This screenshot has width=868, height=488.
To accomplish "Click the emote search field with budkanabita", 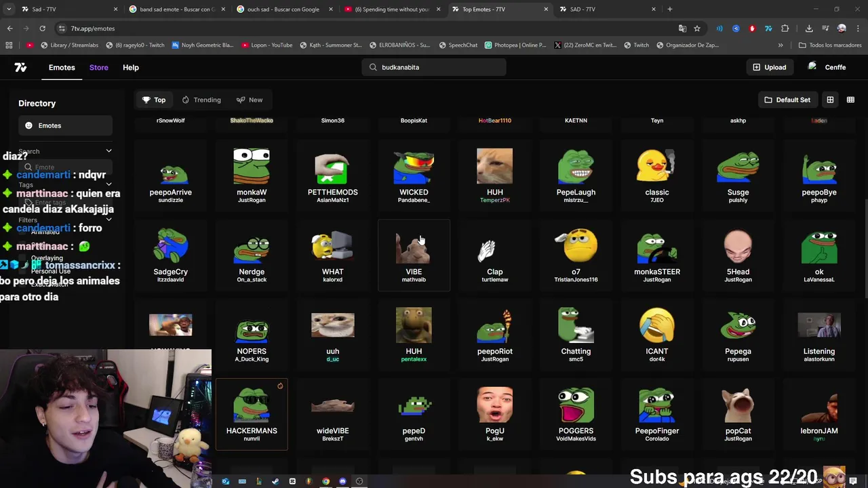I will (x=434, y=67).
